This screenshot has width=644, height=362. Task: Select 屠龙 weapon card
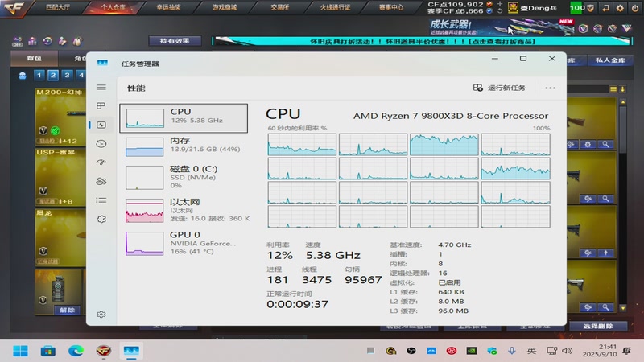(x=60, y=237)
